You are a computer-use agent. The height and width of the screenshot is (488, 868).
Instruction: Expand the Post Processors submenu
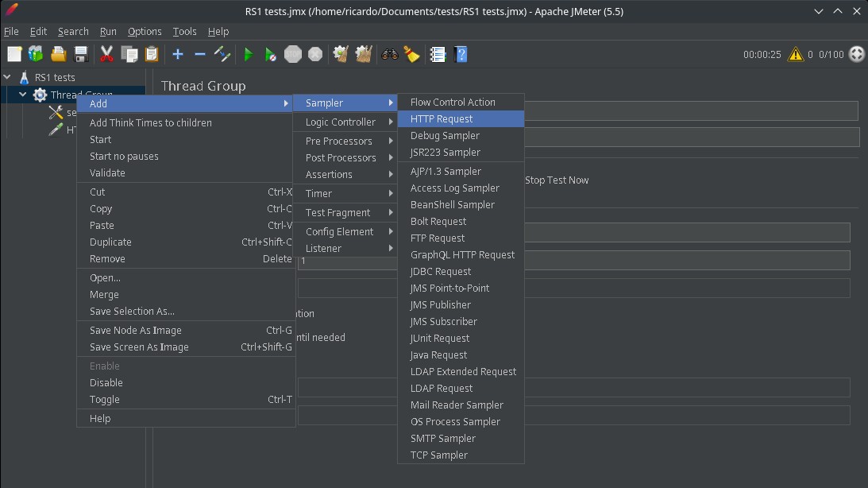coord(345,157)
